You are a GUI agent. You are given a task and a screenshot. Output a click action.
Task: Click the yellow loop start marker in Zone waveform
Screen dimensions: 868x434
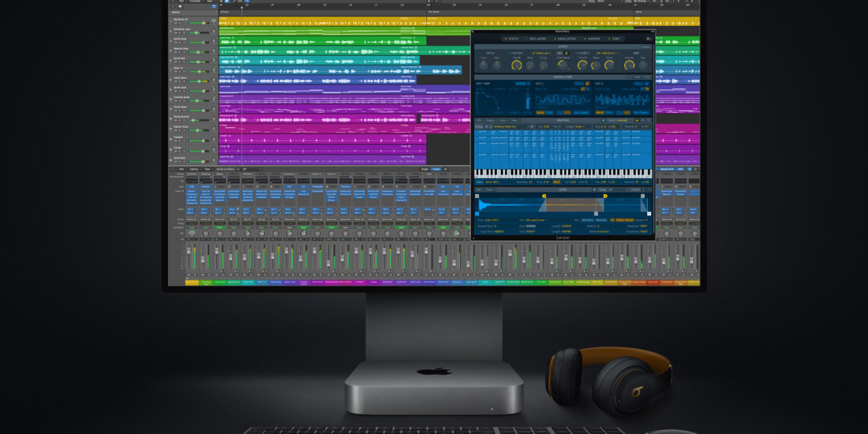tap(544, 196)
